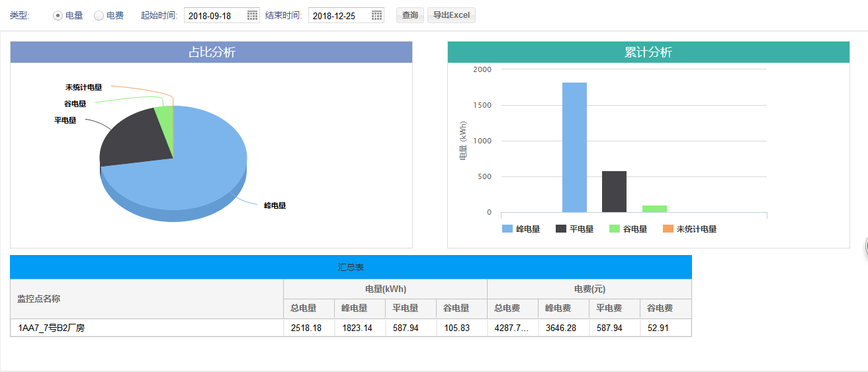The height and width of the screenshot is (372, 868).
Task: Click the 汇总表 table title bar
Action: tap(351, 267)
